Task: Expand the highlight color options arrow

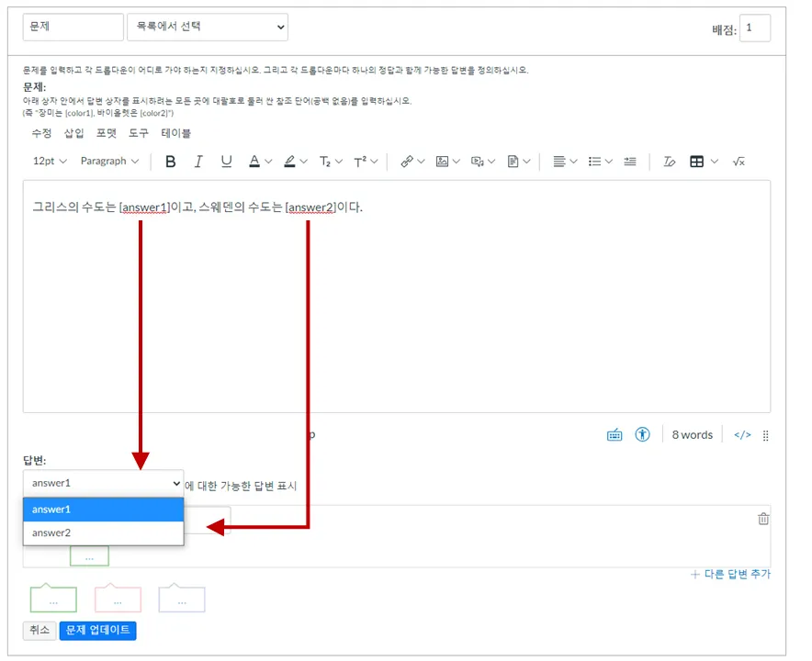Action: click(304, 162)
